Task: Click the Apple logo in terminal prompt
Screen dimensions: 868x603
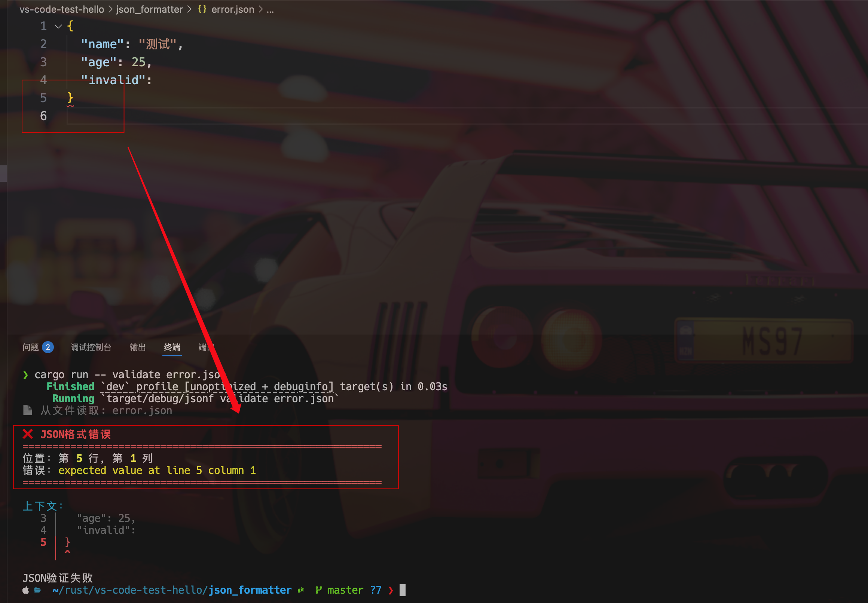Action: coord(25,590)
